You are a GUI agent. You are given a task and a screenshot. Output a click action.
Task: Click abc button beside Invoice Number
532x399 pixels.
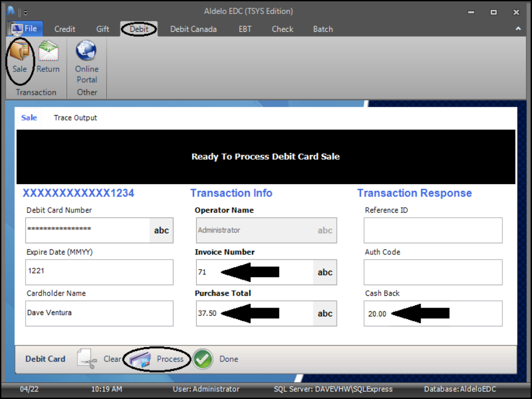[x=325, y=272]
